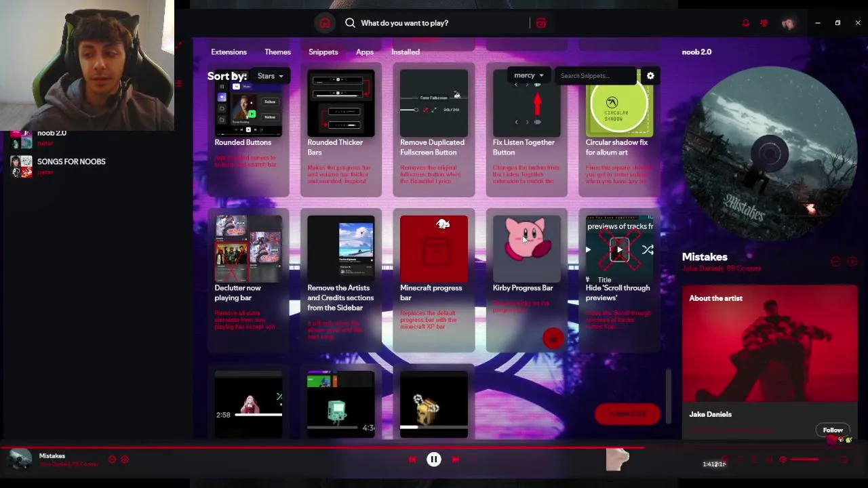The height and width of the screenshot is (488, 868).
Task: Open the user profile avatar
Action: [x=788, y=23]
